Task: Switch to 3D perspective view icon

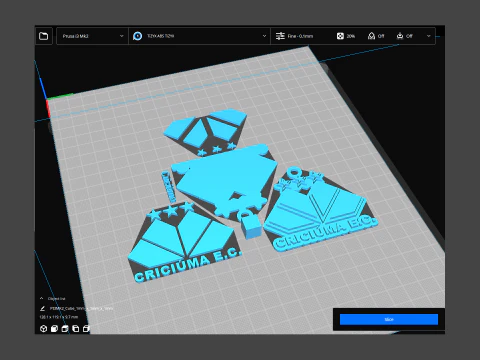Action: tap(43, 329)
